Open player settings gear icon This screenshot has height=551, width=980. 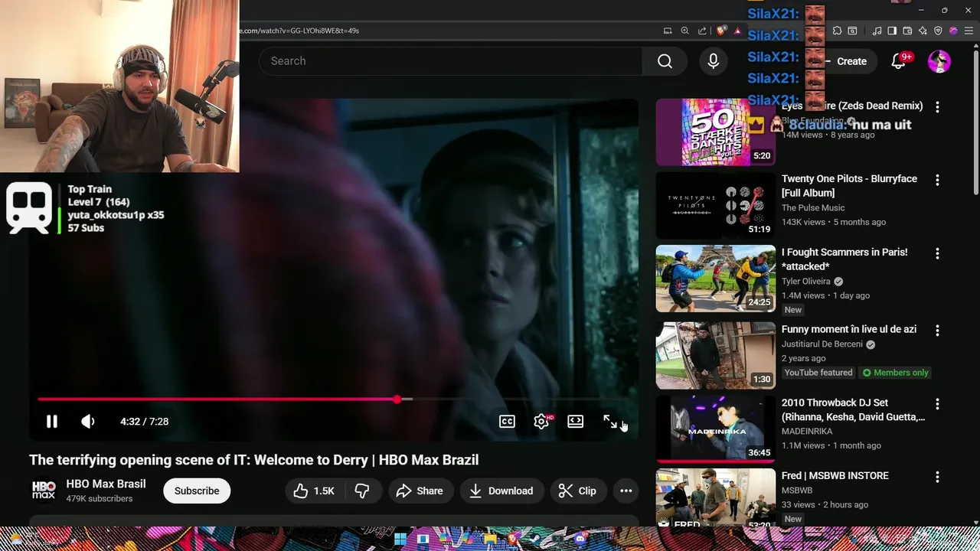coord(541,422)
